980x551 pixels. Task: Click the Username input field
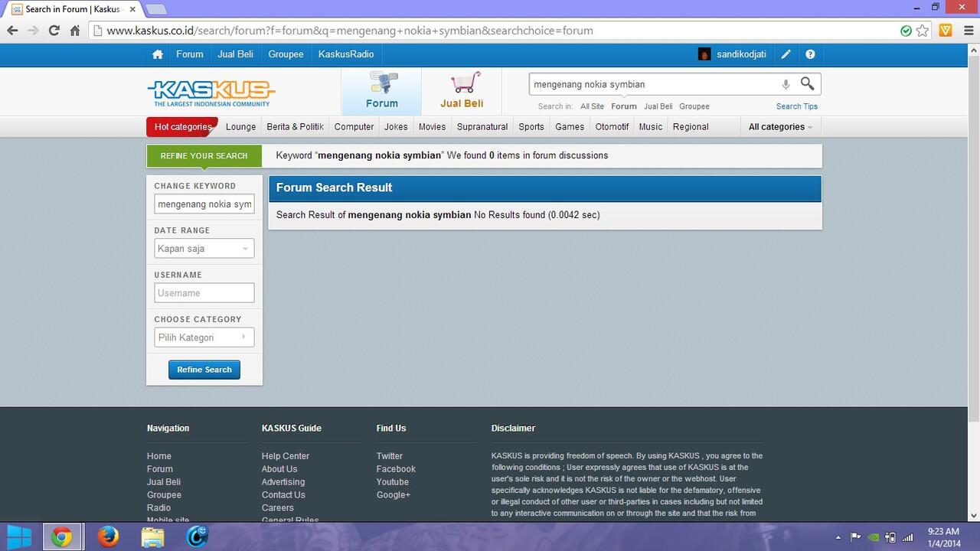pyautogui.click(x=204, y=293)
